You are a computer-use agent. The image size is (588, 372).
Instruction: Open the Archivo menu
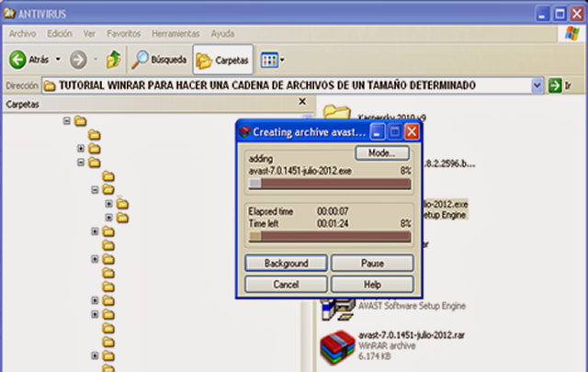[x=22, y=34]
